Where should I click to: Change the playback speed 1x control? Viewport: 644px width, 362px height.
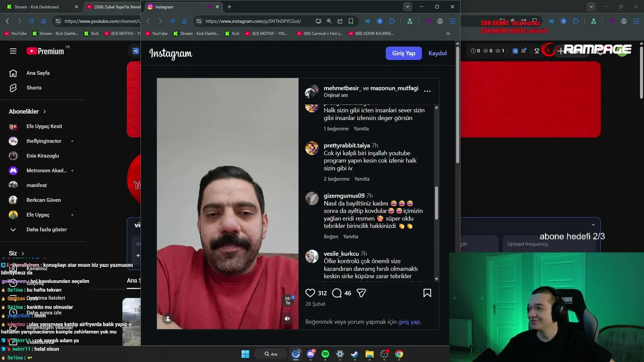coord(288,301)
